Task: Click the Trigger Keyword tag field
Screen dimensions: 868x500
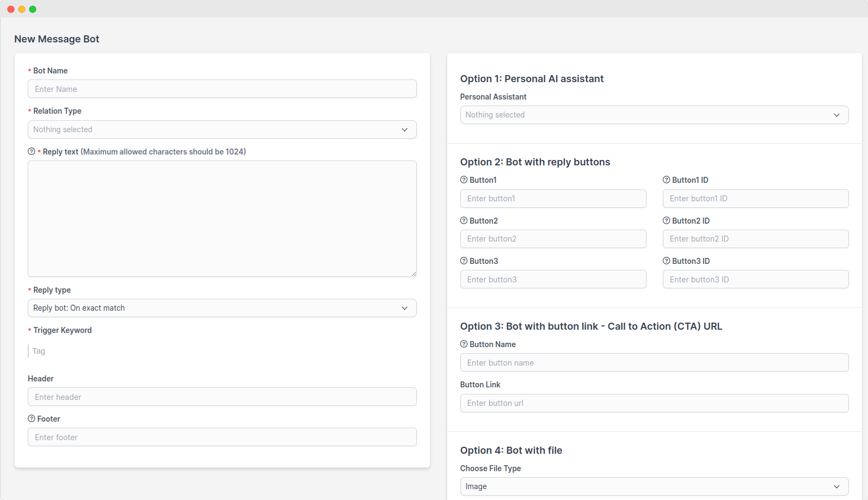Action: coord(222,351)
